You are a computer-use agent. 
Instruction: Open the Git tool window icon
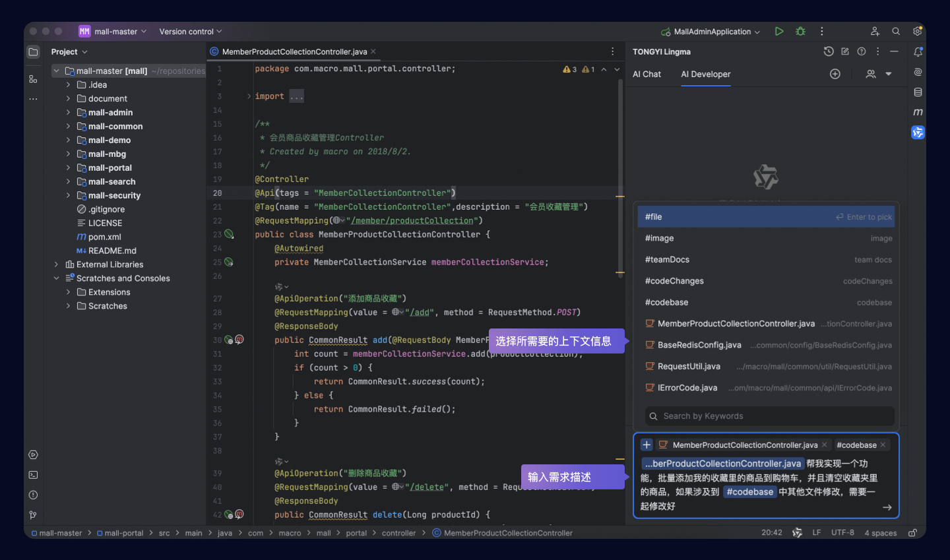pyautogui.click(x=33, y=515)
